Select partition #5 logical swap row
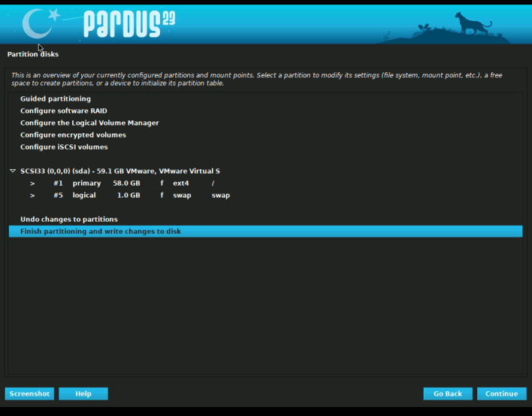 pyautogui.click(x=265, y=196)
